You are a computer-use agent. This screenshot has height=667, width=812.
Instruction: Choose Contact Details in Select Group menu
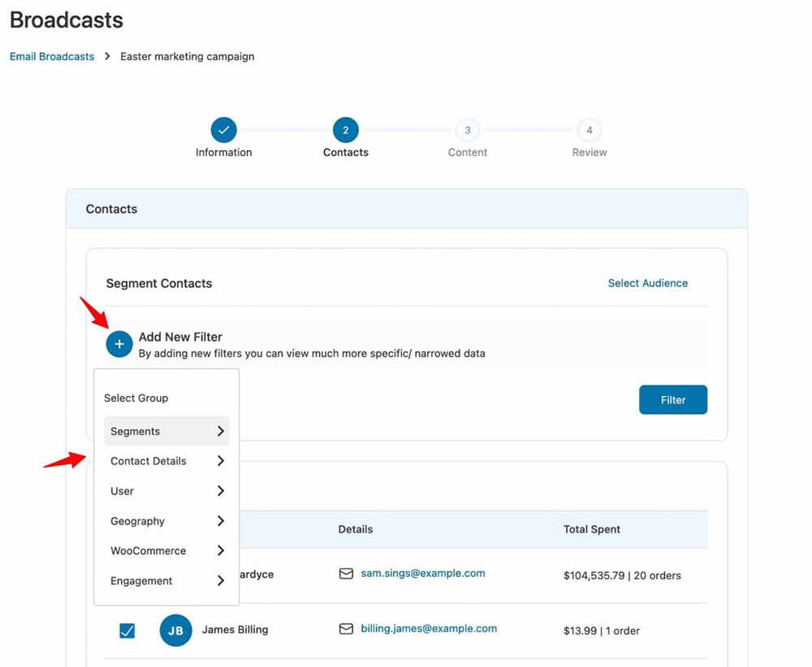(166, 461)
